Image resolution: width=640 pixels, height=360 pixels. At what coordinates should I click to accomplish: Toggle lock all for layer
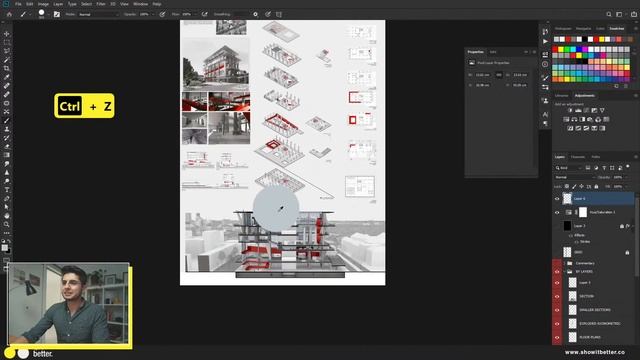596,187
